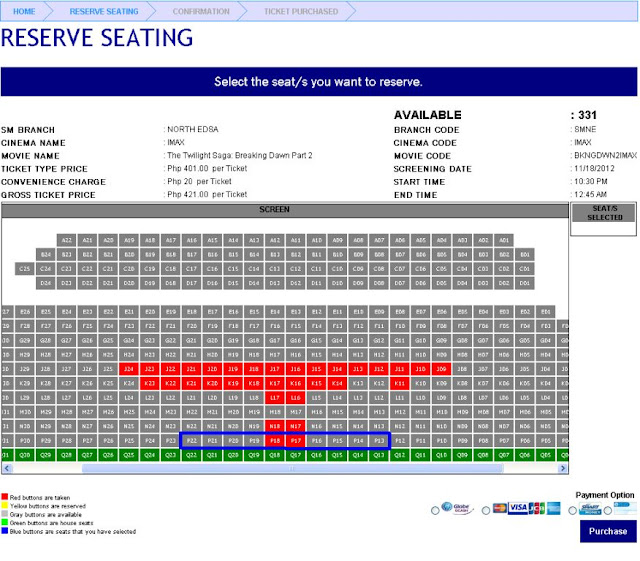This screenshot has width=640, height=561.
Task: Click the movie code 'BKNGDWN2IMAX'
Action: coord(605,156)
